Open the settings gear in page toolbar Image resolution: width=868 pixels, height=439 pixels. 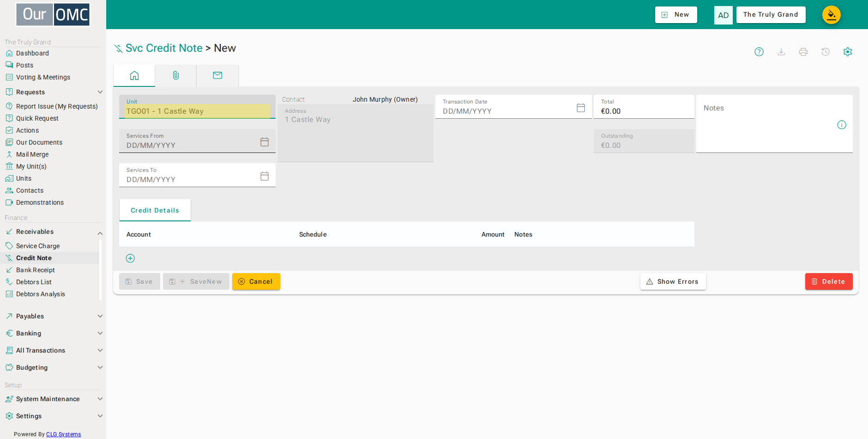coord(848,52)
